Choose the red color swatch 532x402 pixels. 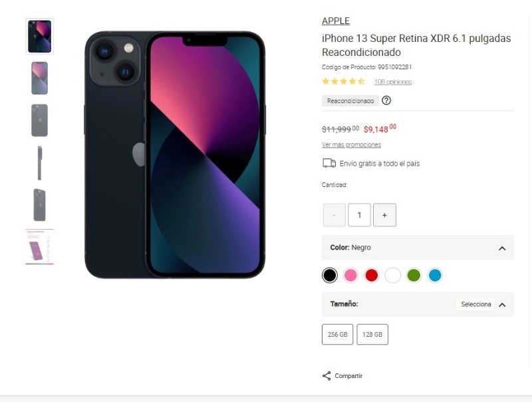(x=372, y=275)
